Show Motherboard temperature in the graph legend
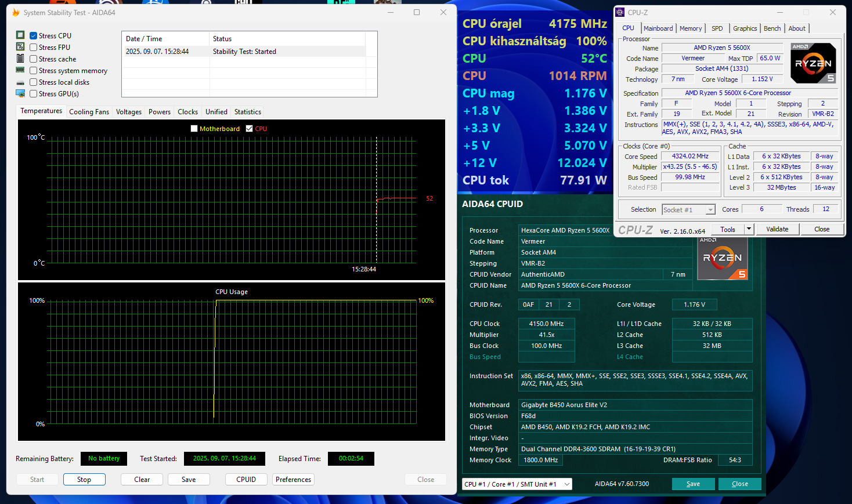The image size is (852, 504). [194, 129]
